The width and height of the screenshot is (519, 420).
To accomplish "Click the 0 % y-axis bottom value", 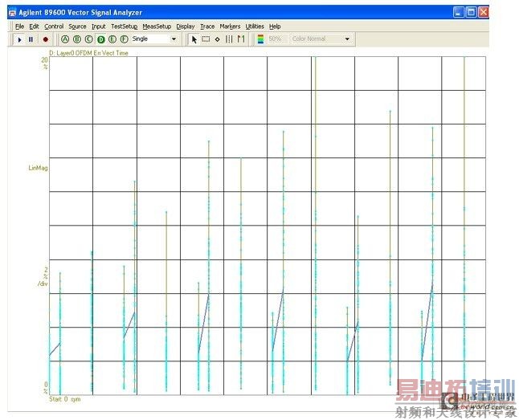I will (46, 388).
